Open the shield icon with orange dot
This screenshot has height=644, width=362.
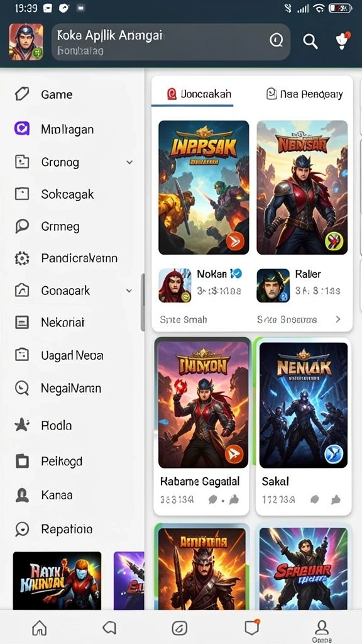coord(251,627)
